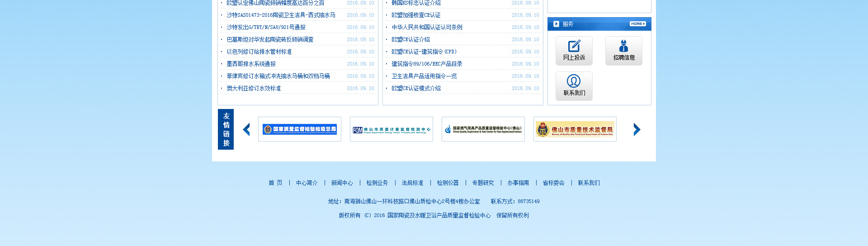The image size is (868, 246).
Task: Open 法规标准 footer menu item
Action: click(412, 183)
